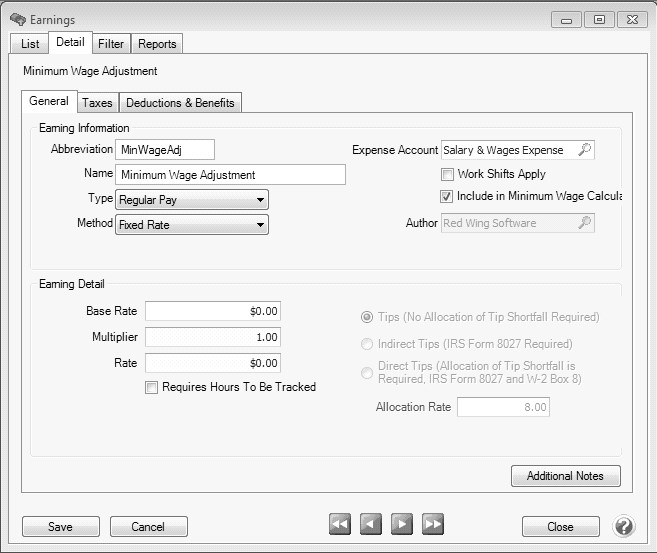657x553 pixels.
Task: Open help with the question mark icon
Action: click(x=624, y=526)
